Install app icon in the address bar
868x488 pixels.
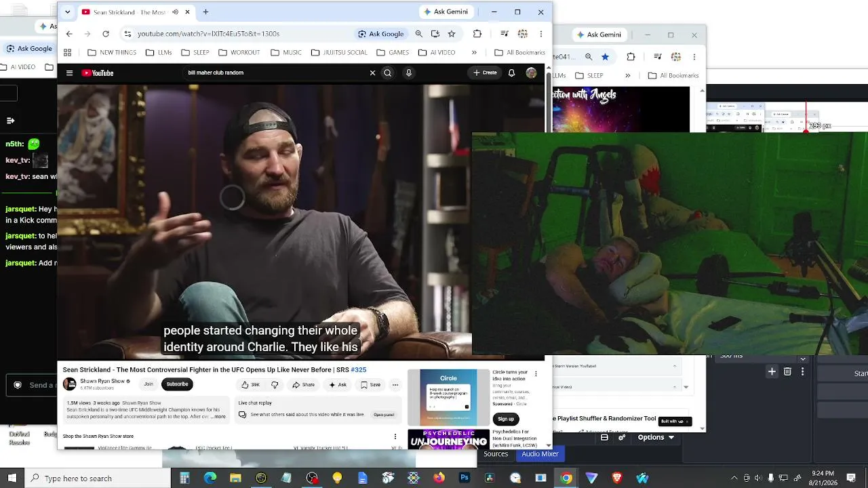(435, 34)
